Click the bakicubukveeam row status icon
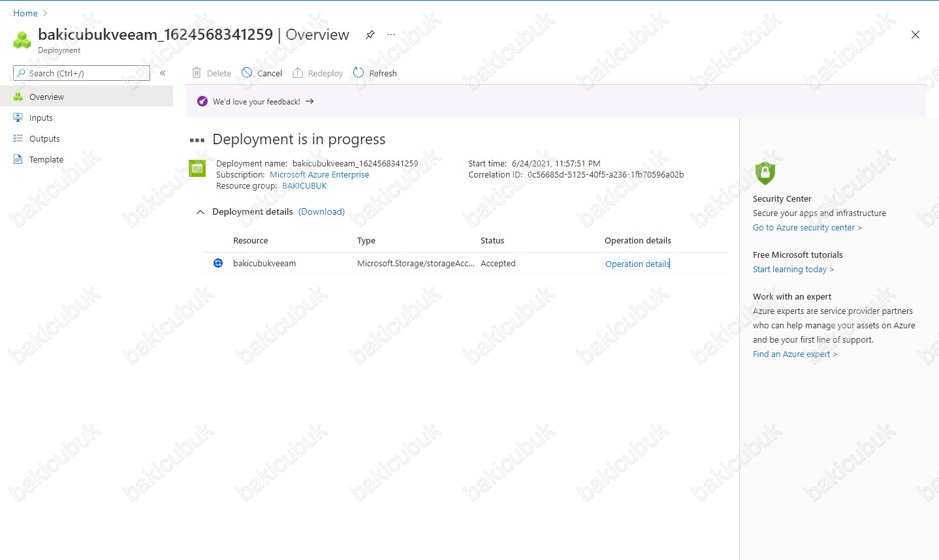This screenshot has height=560, width=939. 218,263
